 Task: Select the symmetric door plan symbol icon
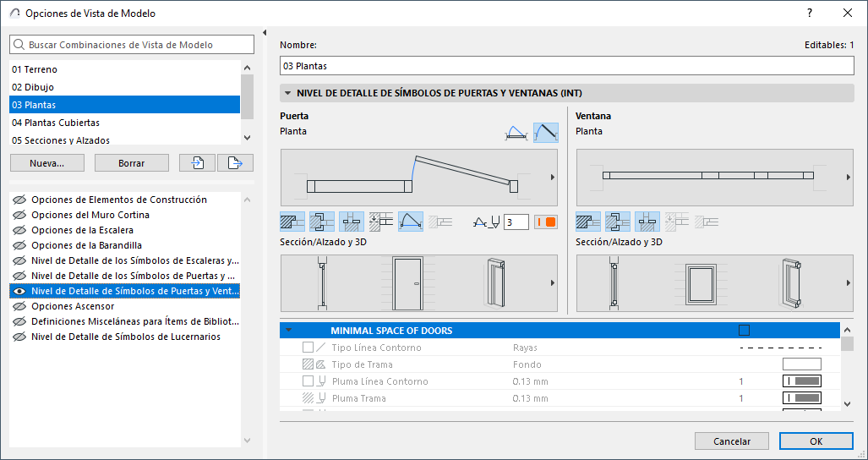[516, 133]
